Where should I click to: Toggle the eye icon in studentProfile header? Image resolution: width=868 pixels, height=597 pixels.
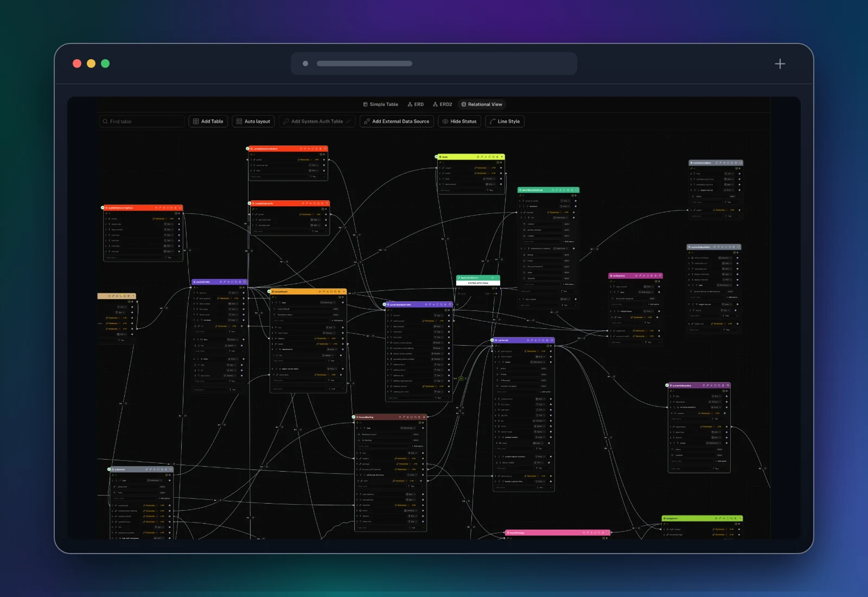(x=228, y=282)
